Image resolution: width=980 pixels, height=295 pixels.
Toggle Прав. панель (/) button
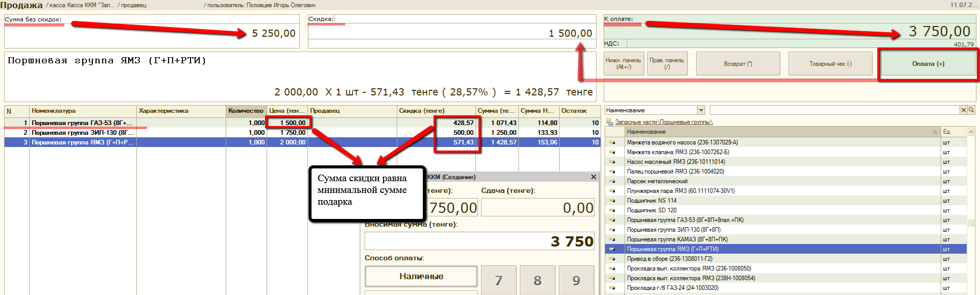click(x=667, y=64)
